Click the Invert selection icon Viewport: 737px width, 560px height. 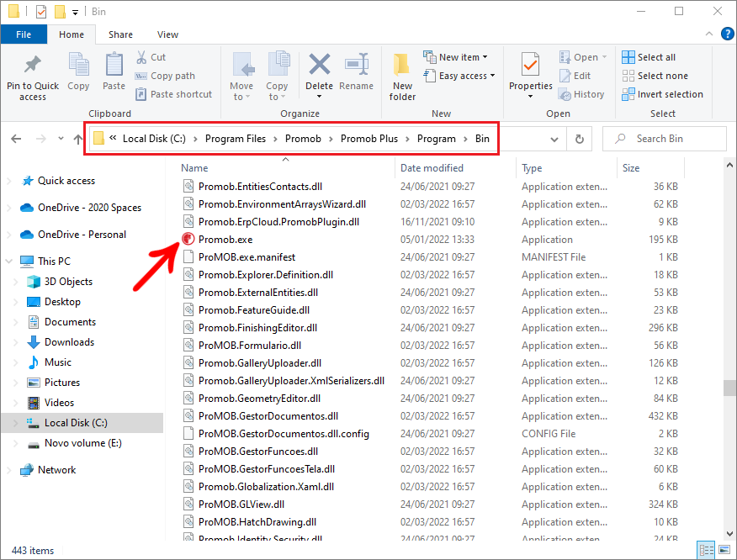click(628, 94)
